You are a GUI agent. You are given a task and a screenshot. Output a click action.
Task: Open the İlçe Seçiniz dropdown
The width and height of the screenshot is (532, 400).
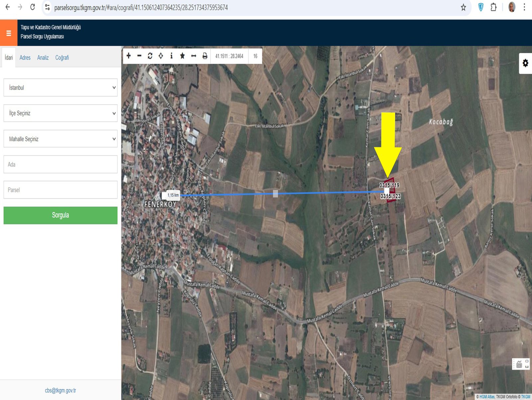coord(61,113)
